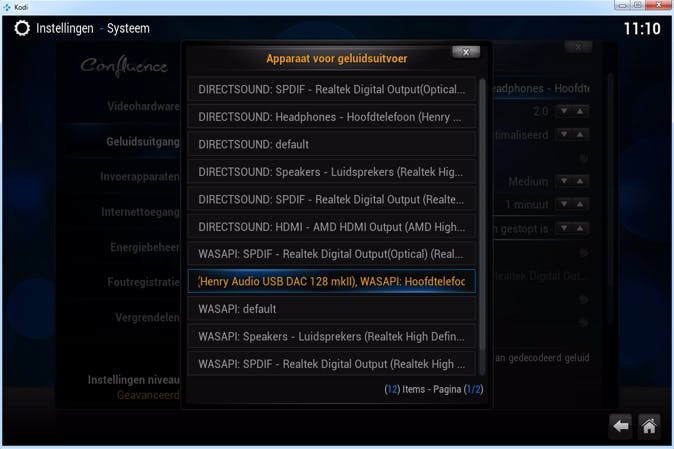
Task: Choose DIRECTSOUND: Headphones - Hoofdtelefoon (Henry
Action: point(332,117)
